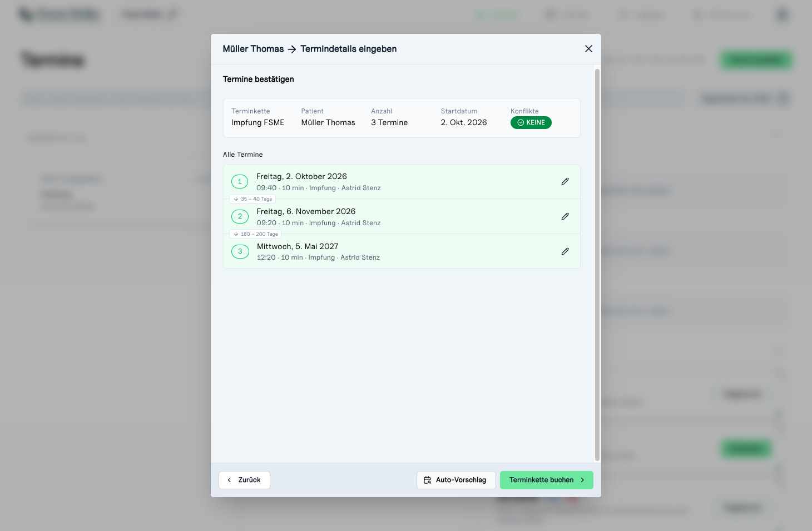This screenshot has width=812, height=531.
Task: Click the Impfung FSME chain name
Action: (x=258, y=122)
